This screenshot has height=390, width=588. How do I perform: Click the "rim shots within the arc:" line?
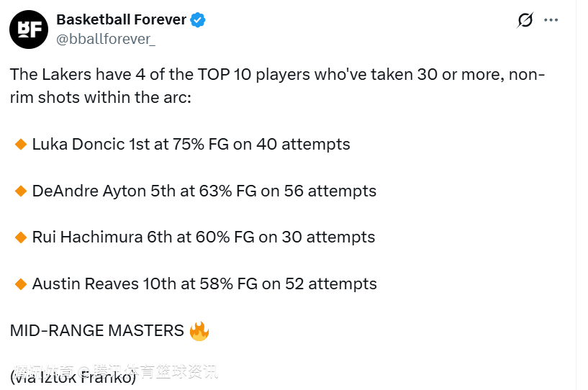[100, 98]
